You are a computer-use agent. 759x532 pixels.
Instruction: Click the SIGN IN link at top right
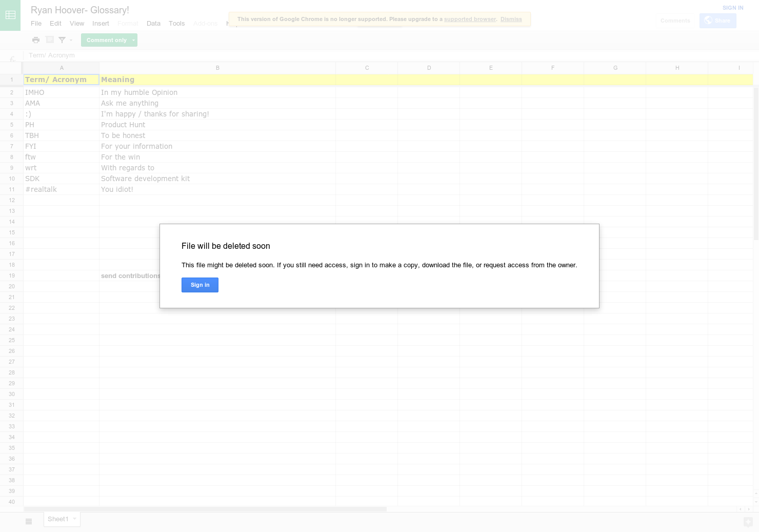(x=733, y=8)
